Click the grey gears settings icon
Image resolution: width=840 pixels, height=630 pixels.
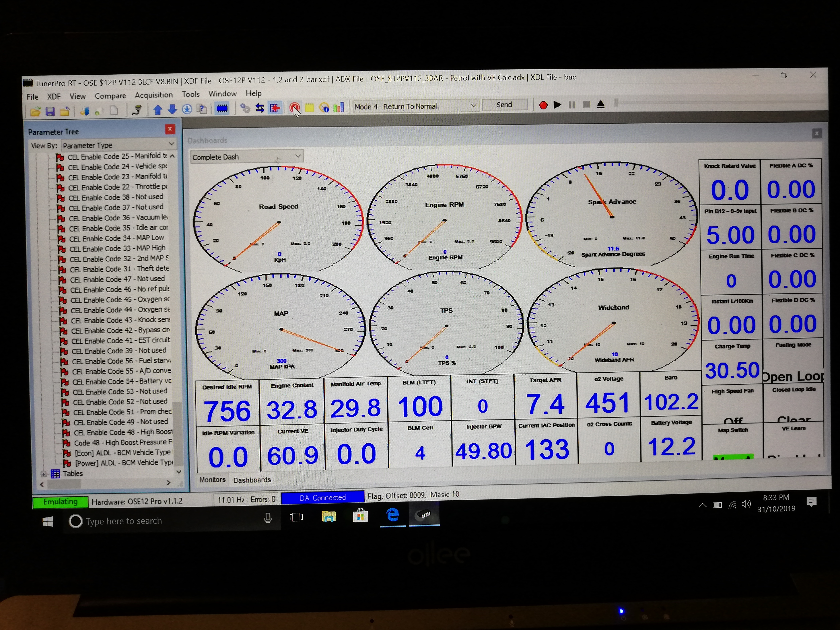tap(245, 108)
